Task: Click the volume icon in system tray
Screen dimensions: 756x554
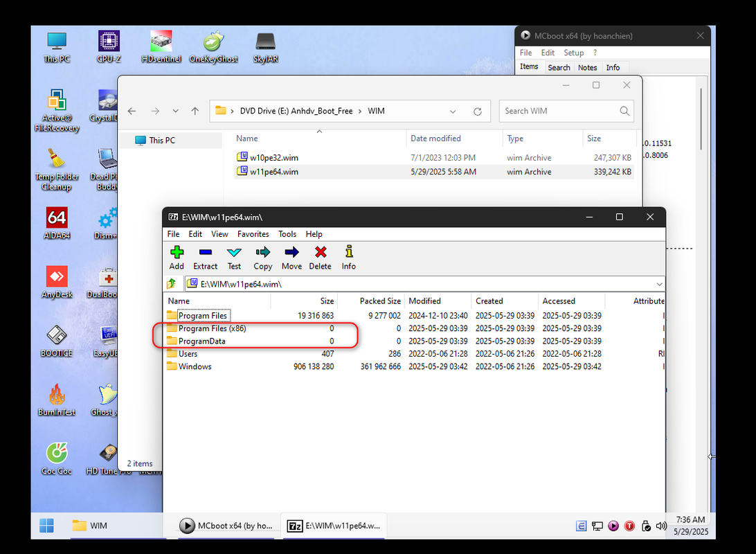Action: tap(662, 526)
